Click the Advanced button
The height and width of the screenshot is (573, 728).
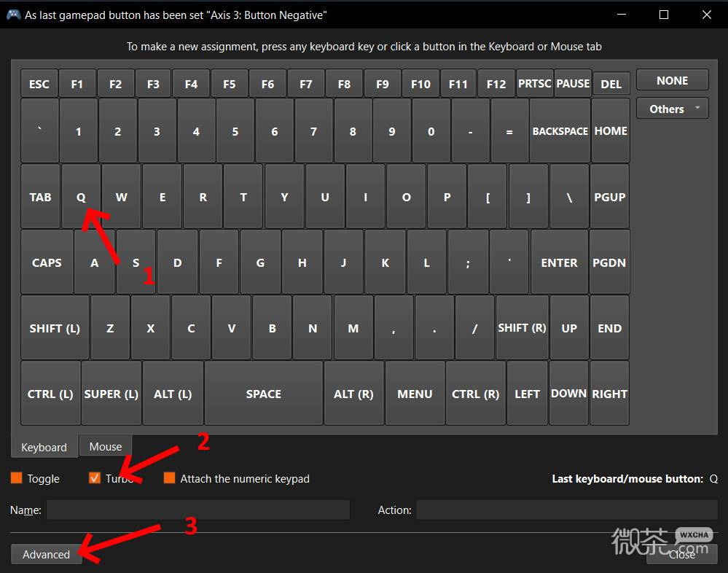click(46, 555)
